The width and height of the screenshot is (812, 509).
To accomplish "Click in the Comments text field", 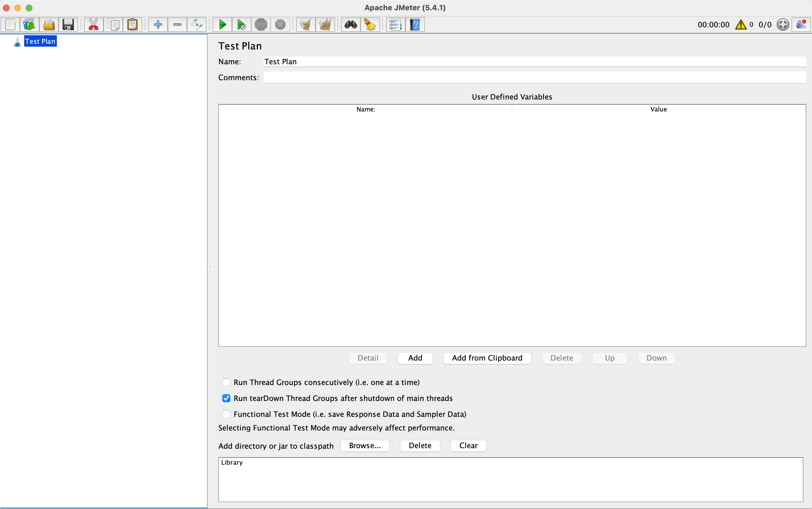I will tap(534, 77).
